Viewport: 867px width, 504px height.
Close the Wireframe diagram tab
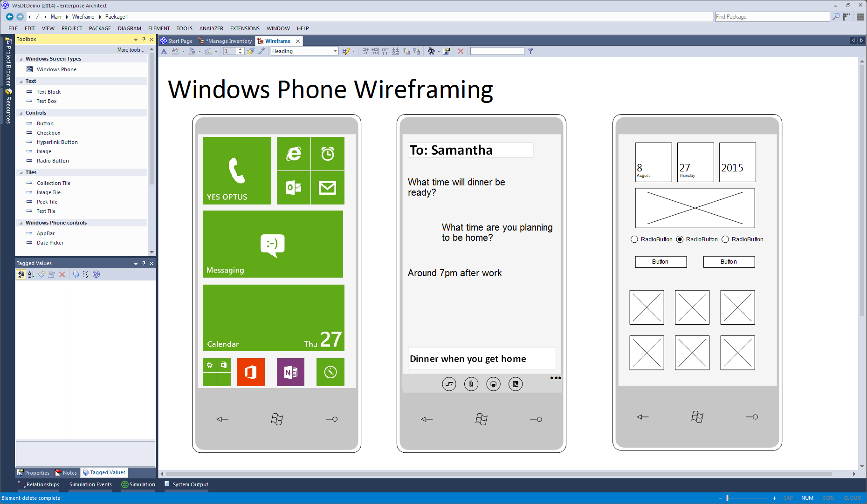298,41
